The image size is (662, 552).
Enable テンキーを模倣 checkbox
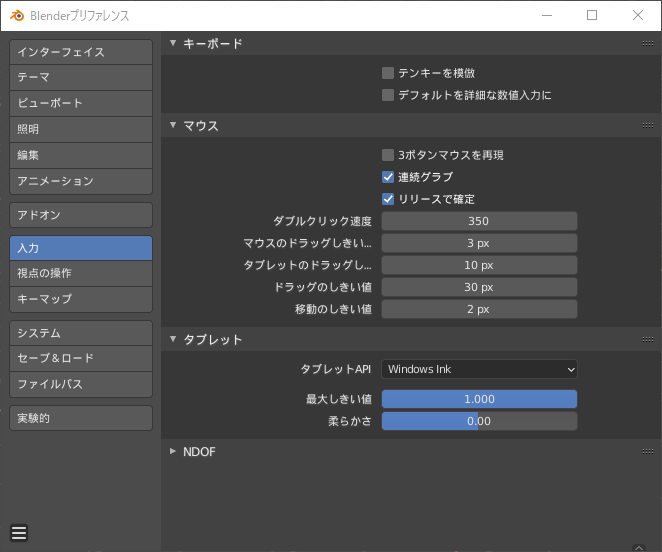[388, 73]
